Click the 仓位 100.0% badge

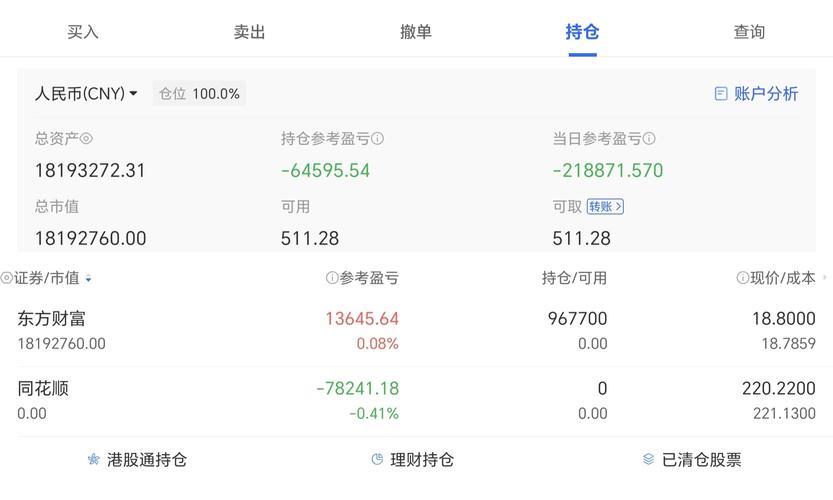[x=199, y=94]
